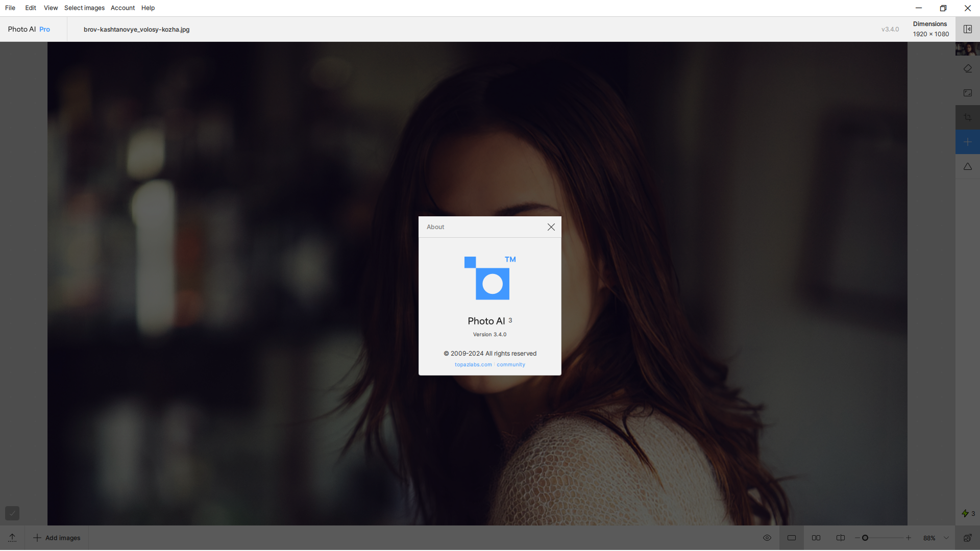The image size is (980, 551).
Task: Open the community link in About
Action: pos(511,365)
